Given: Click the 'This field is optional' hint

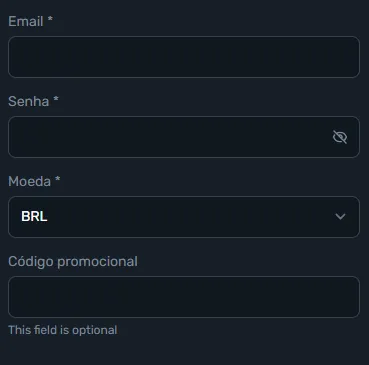Looking at the screenshot, I should click(x=63, y=330).
